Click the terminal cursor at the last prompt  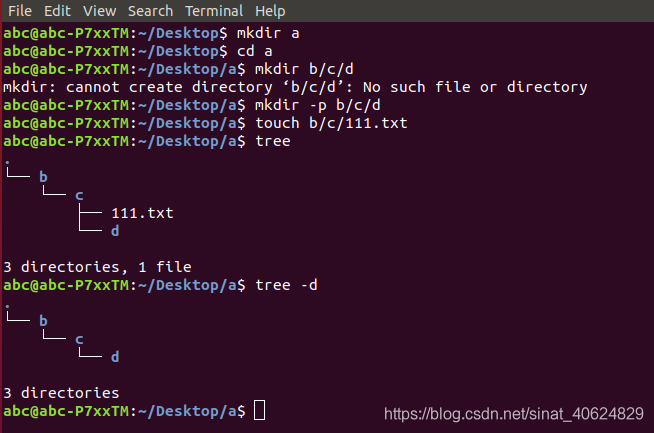(259, 410)
